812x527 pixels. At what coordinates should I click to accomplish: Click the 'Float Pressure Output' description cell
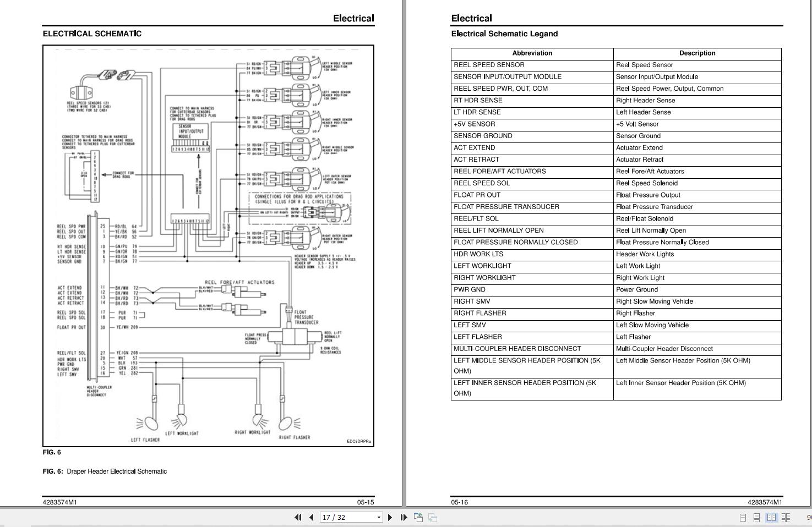point(697,195)
